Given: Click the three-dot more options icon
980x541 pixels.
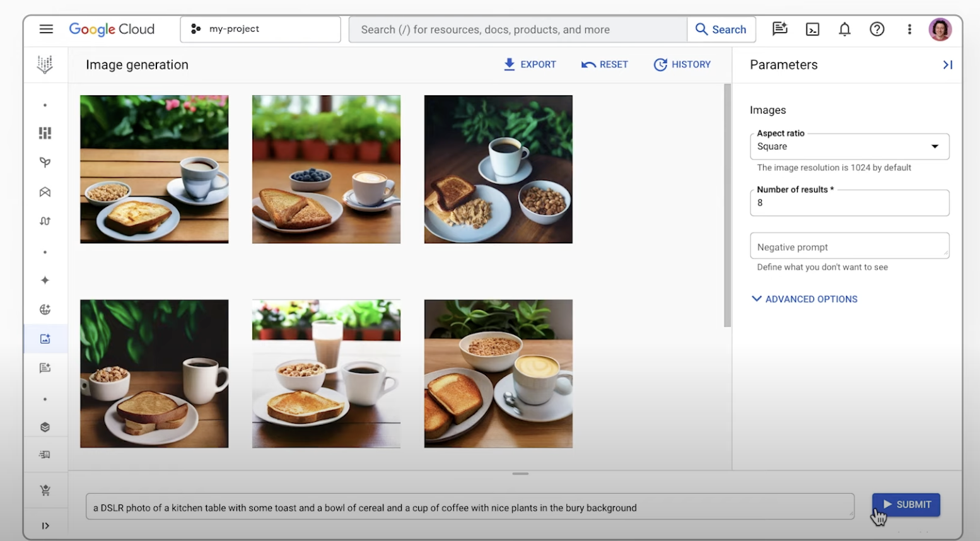Looking at the screenshot, I should click(x=909, y=29).
